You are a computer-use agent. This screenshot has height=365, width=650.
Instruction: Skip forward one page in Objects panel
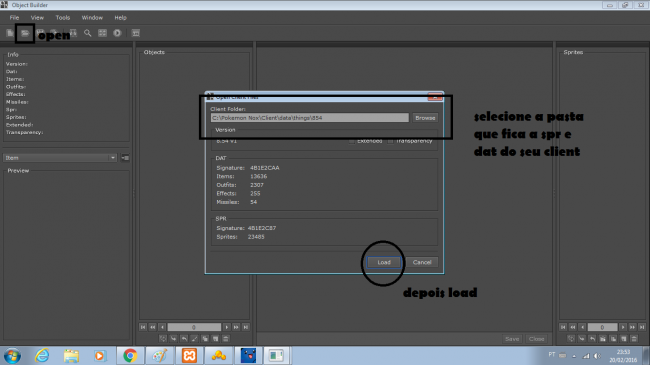tap(236, 327)
